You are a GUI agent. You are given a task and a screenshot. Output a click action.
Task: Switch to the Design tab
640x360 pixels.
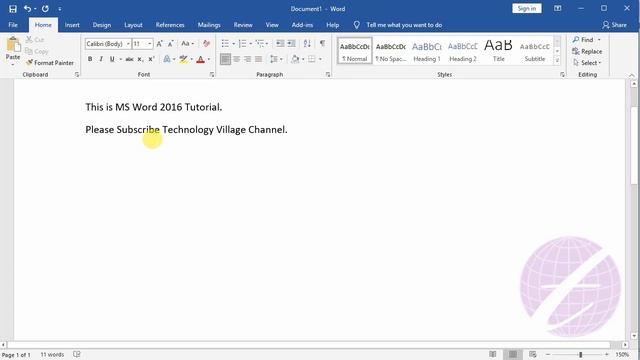point(102,25)
